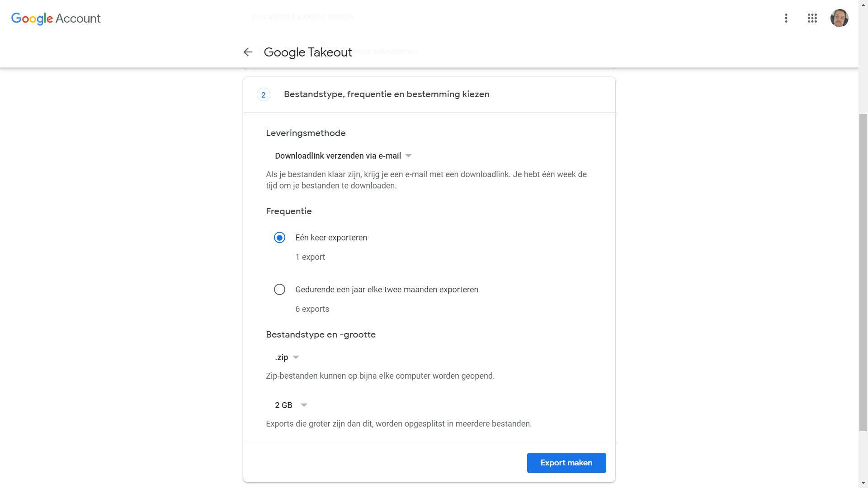Click the scrollbar down arrow
868x488 pixels.
(863, 483)
